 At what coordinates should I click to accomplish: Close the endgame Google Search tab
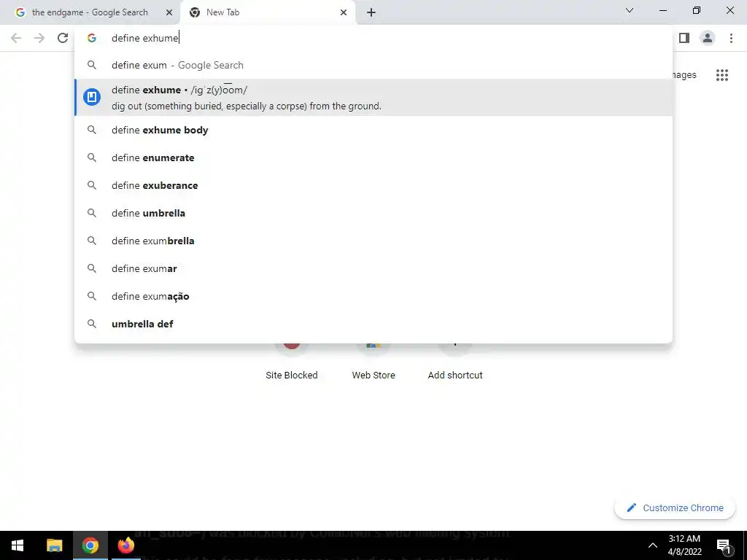pyautogui.click(x=169, y=13)
